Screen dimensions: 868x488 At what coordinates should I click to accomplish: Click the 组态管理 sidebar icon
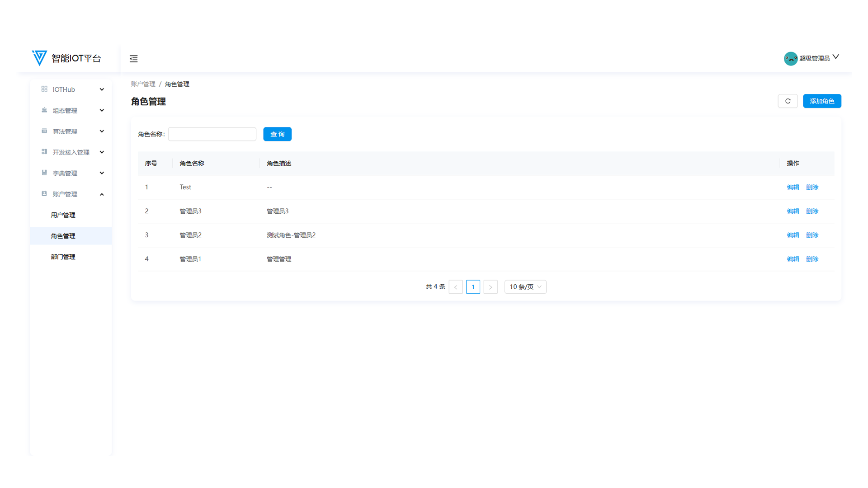click(44, 110)
